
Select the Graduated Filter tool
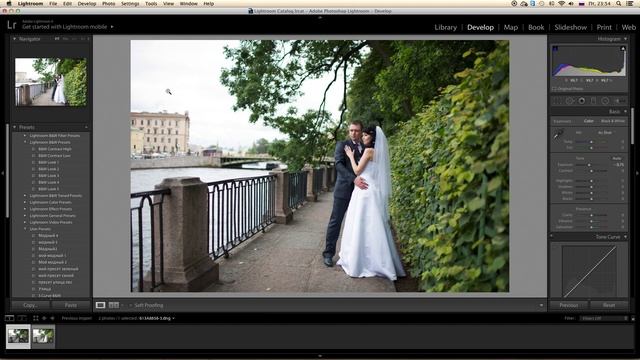click(593, 101)
